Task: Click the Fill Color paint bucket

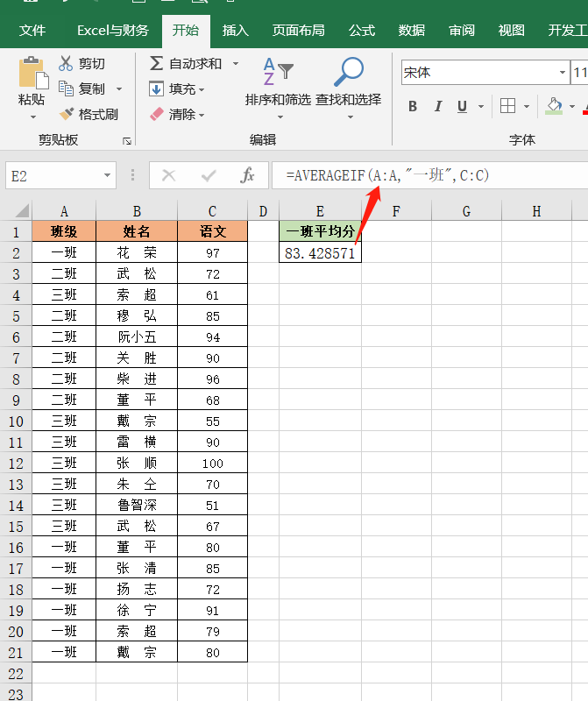Action: pyautogui.click(x=554, y=106)
